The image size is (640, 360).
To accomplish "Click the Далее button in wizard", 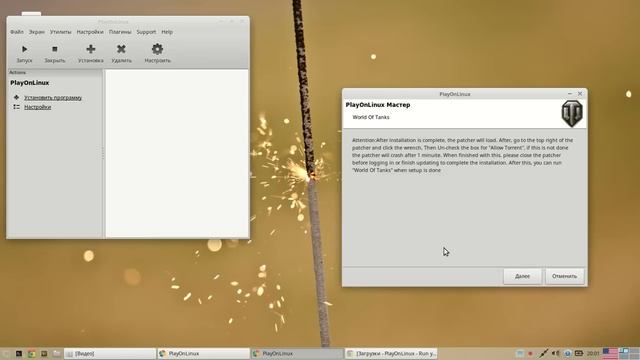I will point(522,276).
